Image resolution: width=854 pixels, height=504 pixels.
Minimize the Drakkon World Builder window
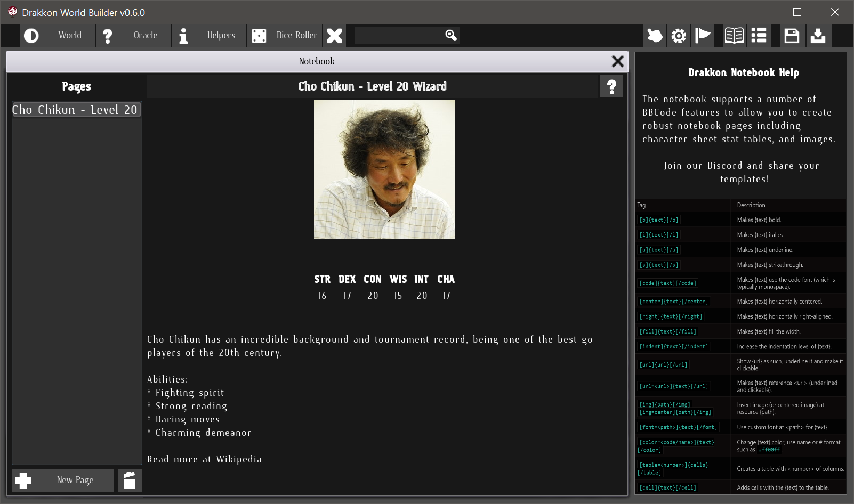[760, 12]
